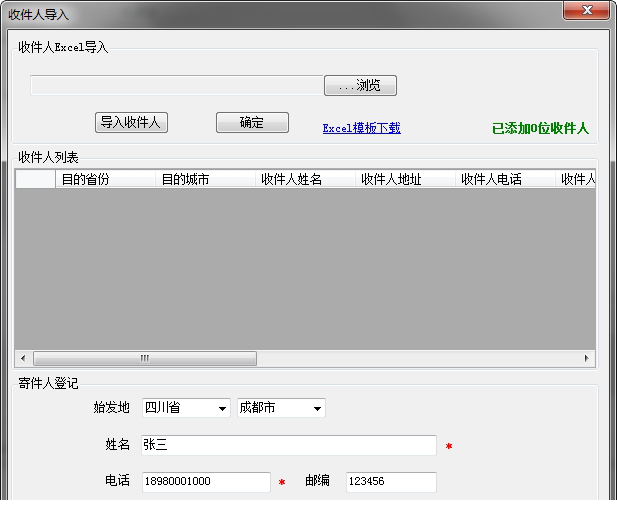Click the 电话 field with 18980001000
This screenshot has width=617, height=520.
click(206, 482)
